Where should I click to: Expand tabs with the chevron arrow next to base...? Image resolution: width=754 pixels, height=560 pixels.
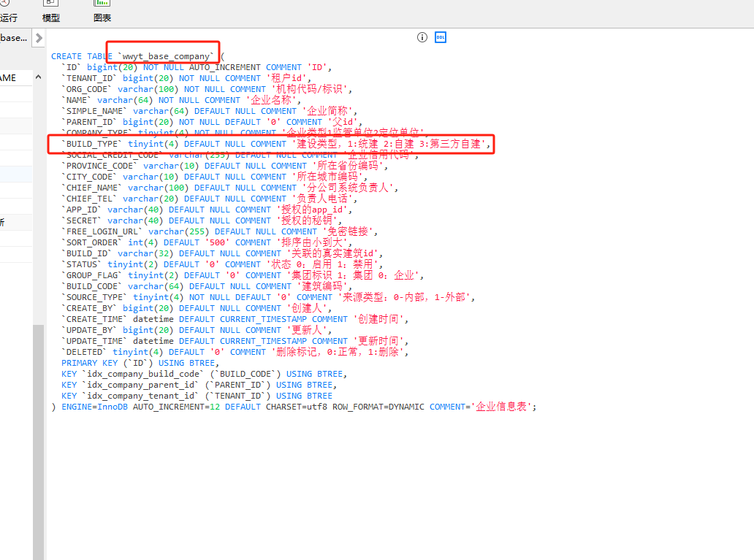[x=39, y=37]
